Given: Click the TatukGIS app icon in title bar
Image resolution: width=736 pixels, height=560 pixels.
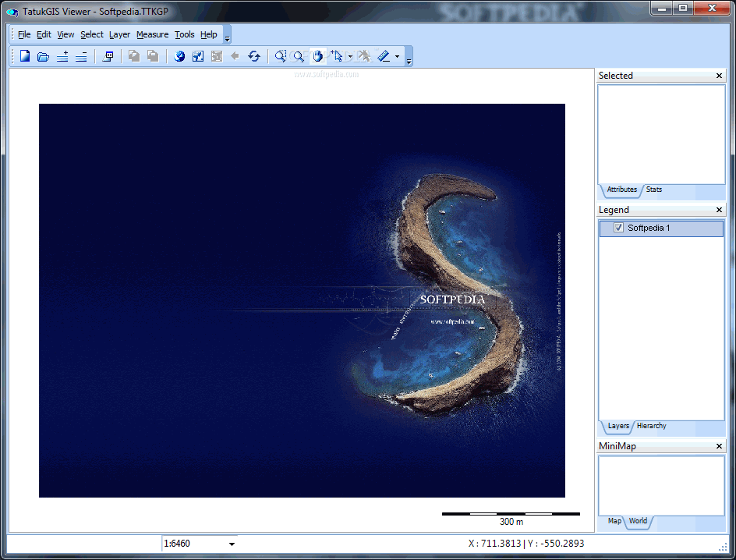Looking at the screenshot, I should (x=12, y=12).
